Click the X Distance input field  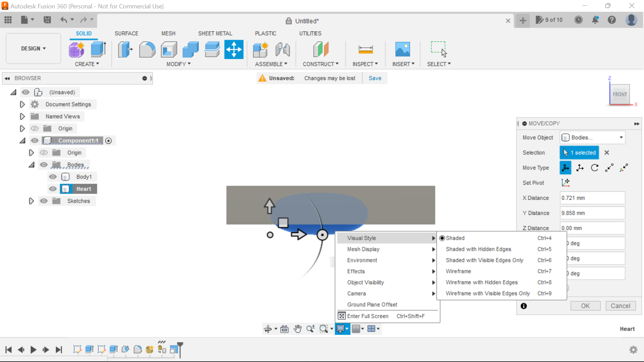[592, 198]
